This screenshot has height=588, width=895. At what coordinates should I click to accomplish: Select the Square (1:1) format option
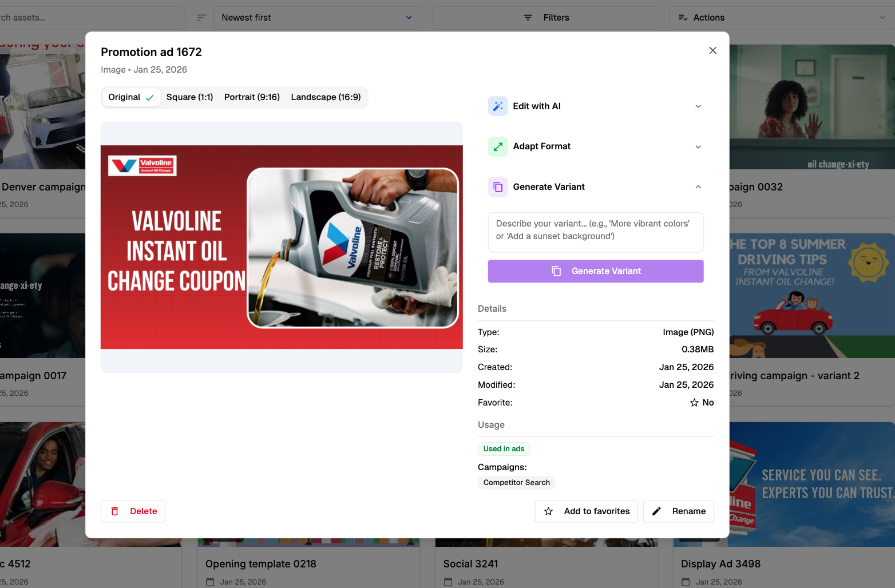(189, 97)
